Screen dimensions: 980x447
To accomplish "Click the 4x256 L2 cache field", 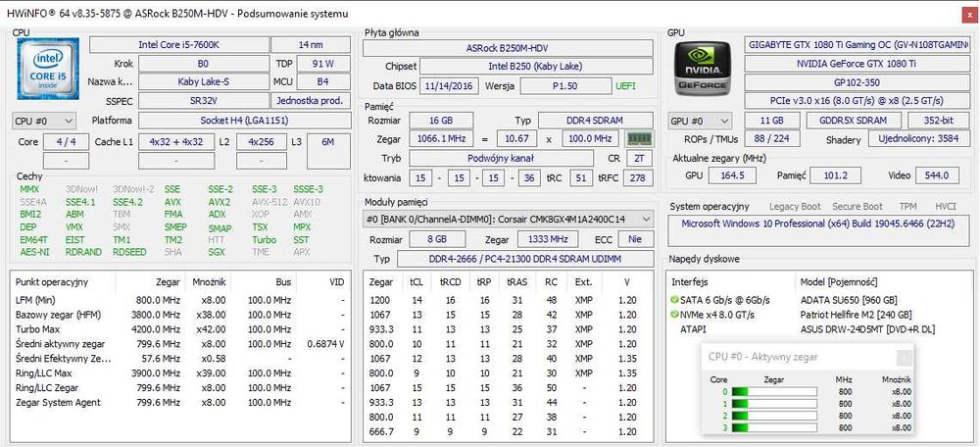I will (262, 142).
